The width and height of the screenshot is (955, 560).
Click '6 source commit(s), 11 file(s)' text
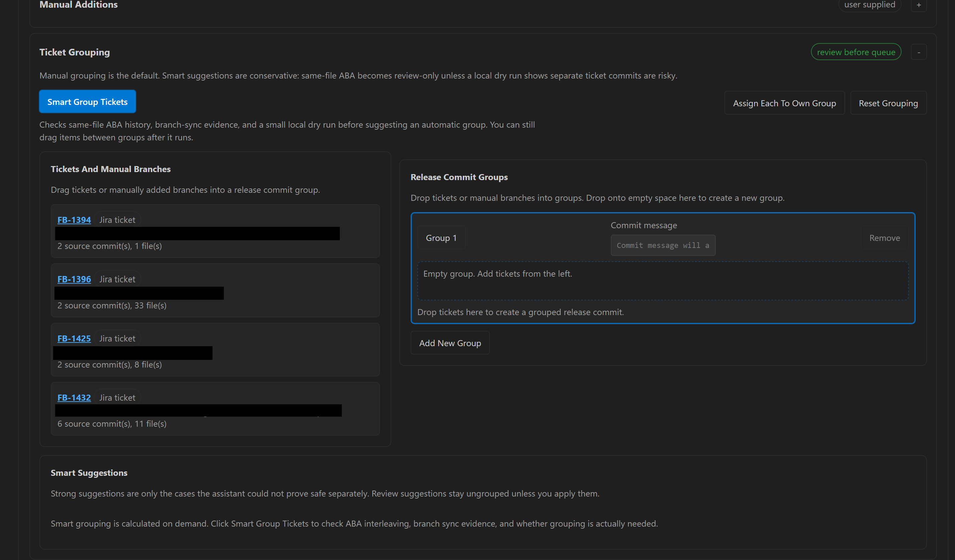pyautogui.click(x=112, y=424)
